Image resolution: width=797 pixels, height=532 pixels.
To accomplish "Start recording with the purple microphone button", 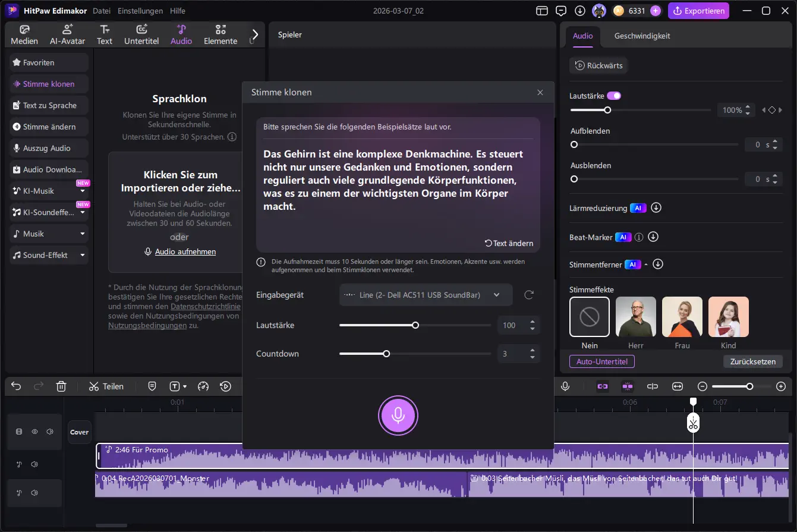I will [398, 415].
